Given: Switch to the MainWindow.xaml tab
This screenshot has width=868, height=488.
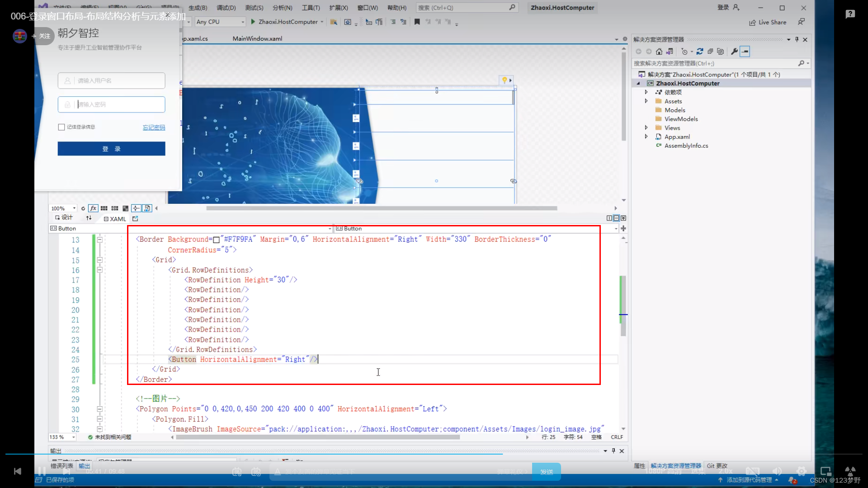Looking at the screenshot, I should click(x=257, y=39).
